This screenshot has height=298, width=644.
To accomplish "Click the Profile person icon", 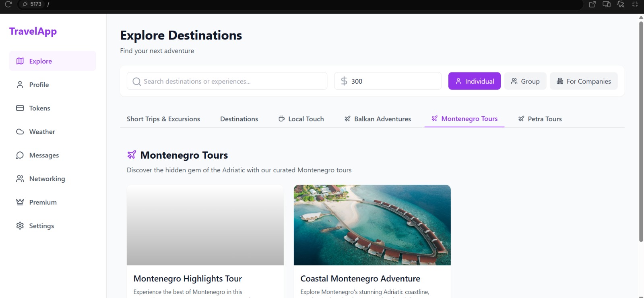I will tap(20, 85).
